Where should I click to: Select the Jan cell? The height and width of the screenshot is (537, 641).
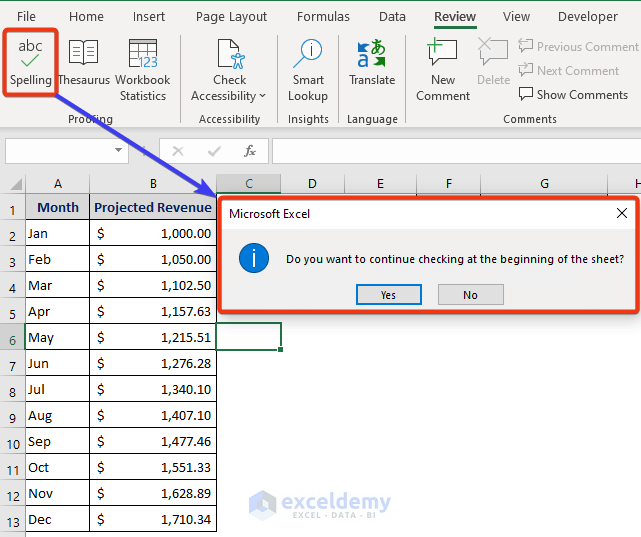point(58,233)
